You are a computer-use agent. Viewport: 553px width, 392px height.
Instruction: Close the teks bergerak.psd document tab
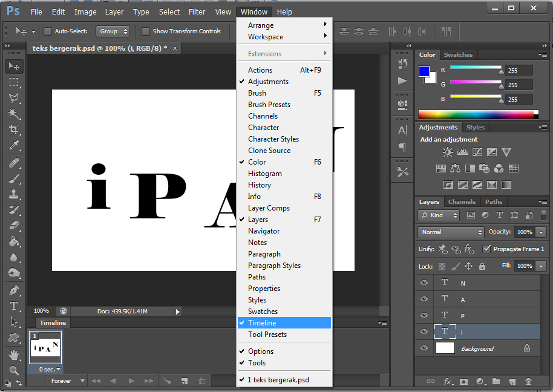click(x=175, y=48)
